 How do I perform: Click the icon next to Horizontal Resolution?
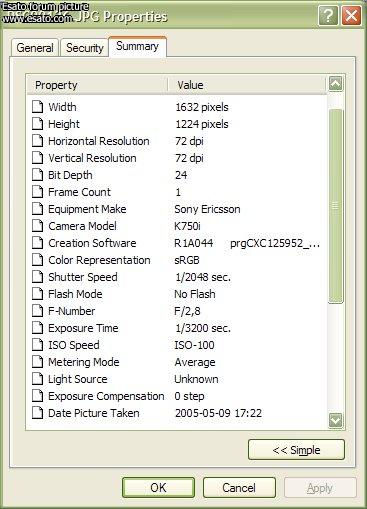point(37,141)
